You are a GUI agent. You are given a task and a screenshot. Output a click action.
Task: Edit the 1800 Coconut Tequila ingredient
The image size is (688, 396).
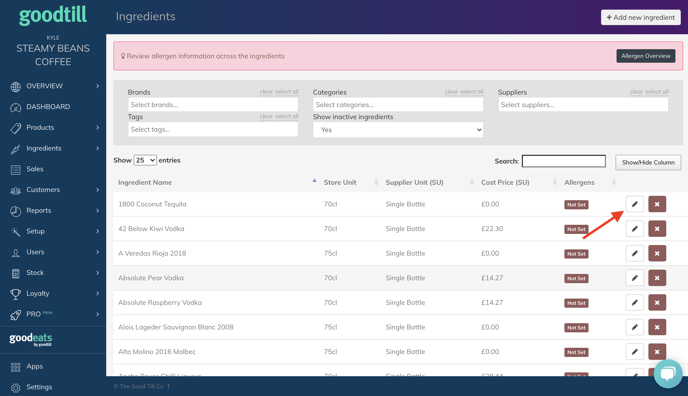(x=634, y=204)
